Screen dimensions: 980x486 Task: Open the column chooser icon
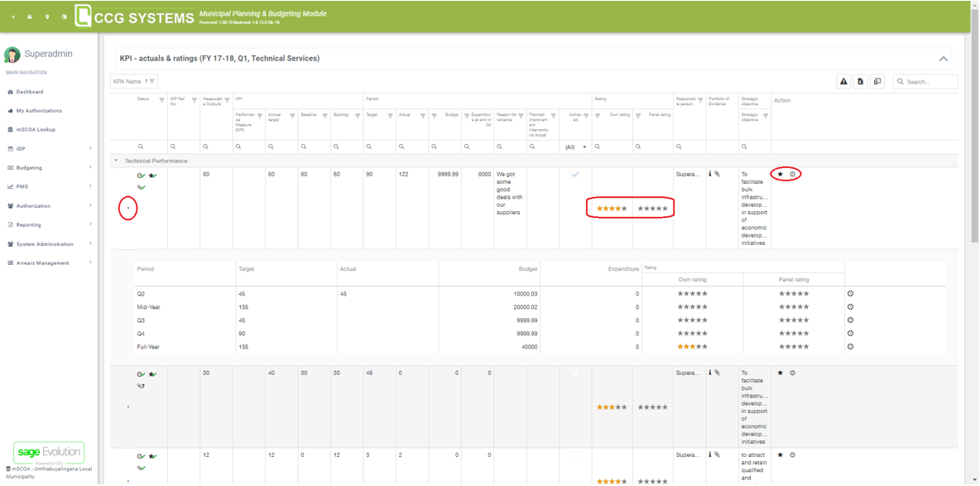(x=877, y=81)
